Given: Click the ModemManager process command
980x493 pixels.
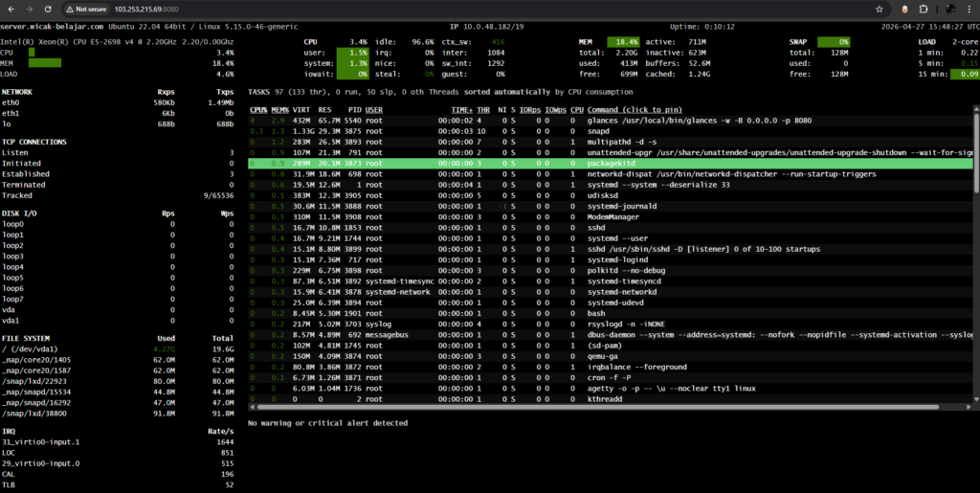Looking at the screenshot, I should (x=612, y=216).
